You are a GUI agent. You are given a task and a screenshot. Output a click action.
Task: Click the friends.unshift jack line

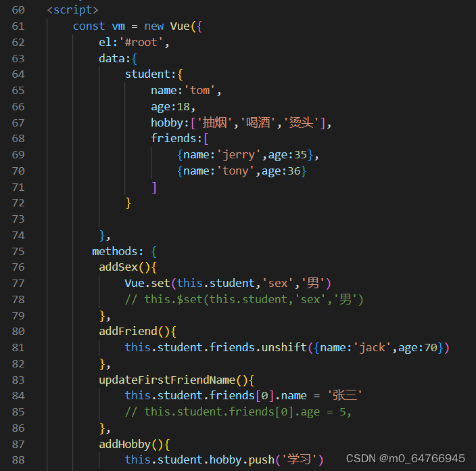[x=287, y=347]
